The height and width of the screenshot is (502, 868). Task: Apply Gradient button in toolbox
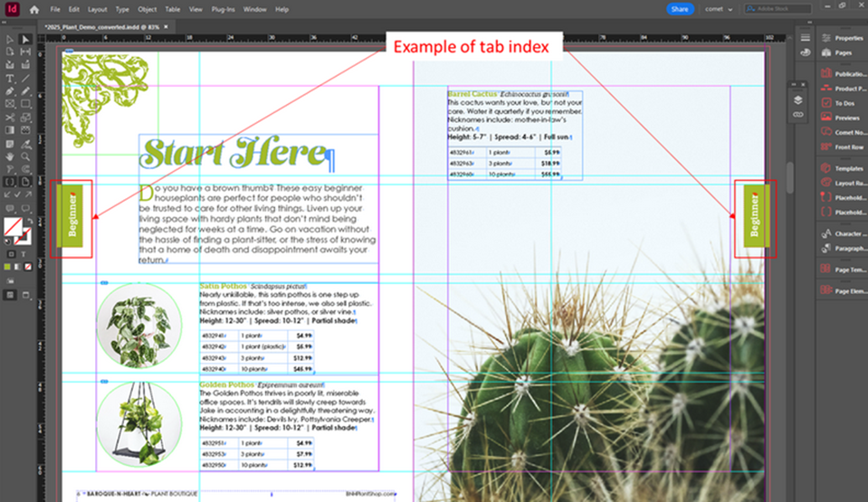[x=18, y=267]
